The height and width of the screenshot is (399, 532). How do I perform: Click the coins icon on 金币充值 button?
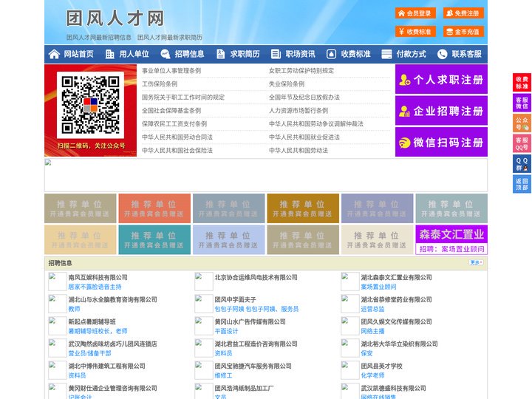tap(449, 32)
